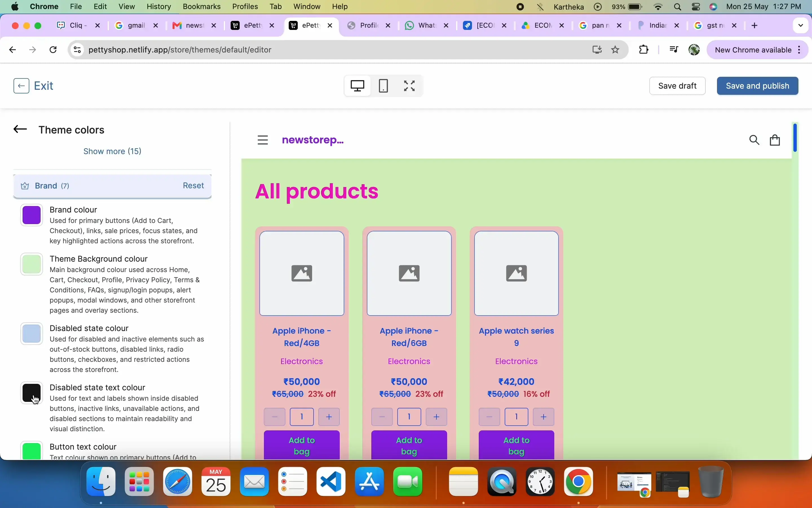Open the Profiles menu
The width and height of the screenshot is (812, 508).
point(245,7)
